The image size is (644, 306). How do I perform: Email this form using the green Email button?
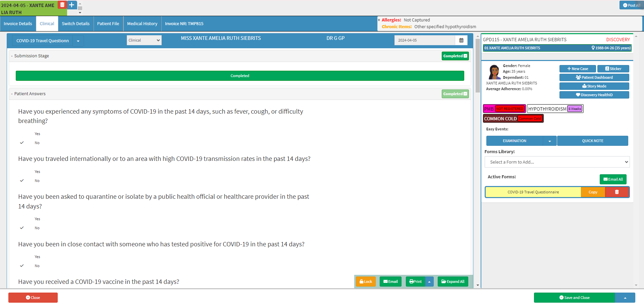pos(390,282)
